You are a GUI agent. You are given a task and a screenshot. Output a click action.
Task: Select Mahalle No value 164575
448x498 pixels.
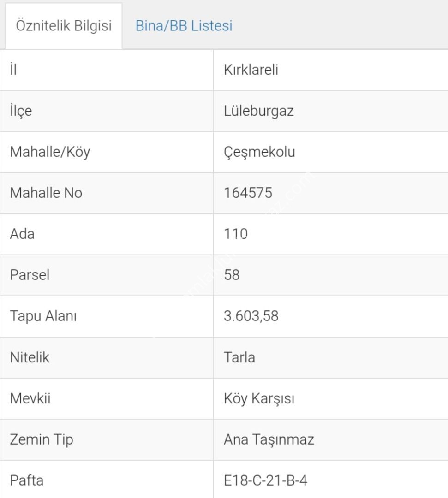[248, 193]
